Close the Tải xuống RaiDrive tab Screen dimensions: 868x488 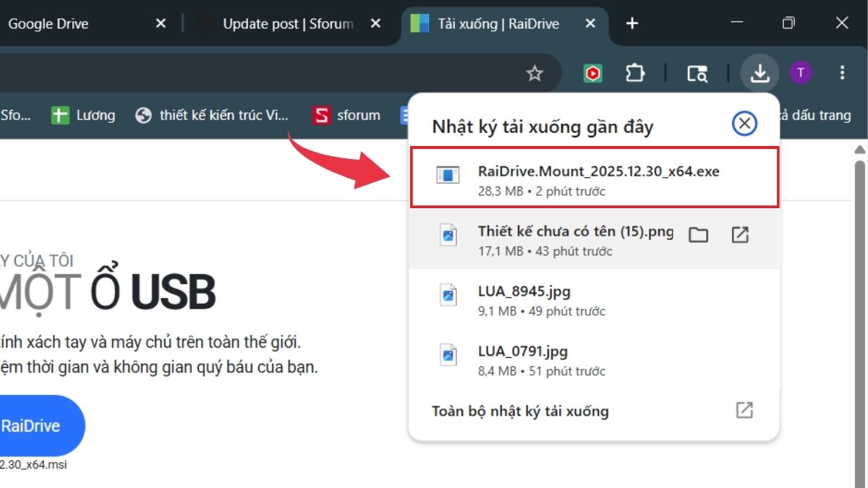[x=590, y=24]
